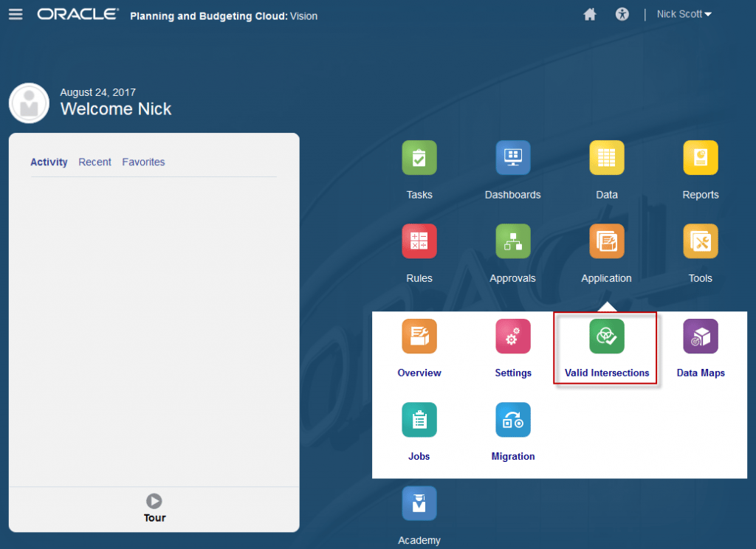The image size is (756, 549).
Task: Open the Academy icon
Action: click(419, 503)
